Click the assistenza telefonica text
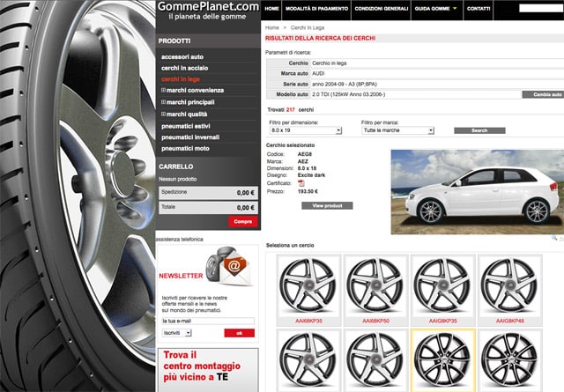The image size is (564, 392). pos(180,239)
